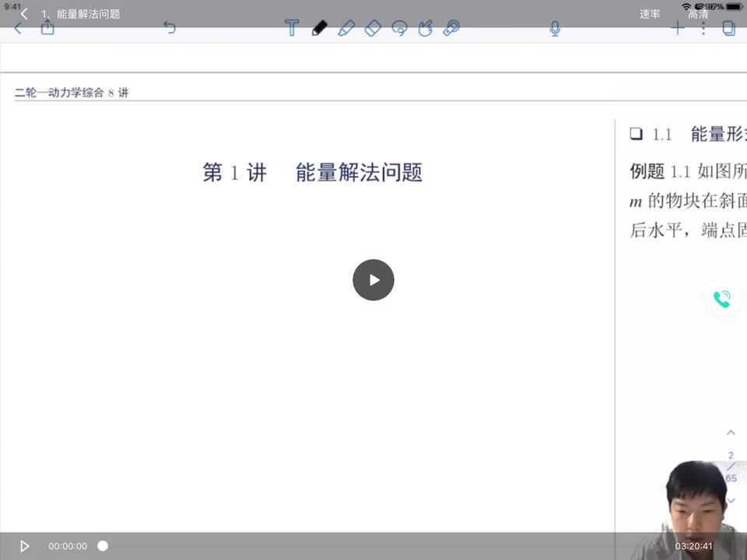Viewport: 747px width, 560px height.
Task: Go to previous page with up chevron
Action: [x=731, y=433]
